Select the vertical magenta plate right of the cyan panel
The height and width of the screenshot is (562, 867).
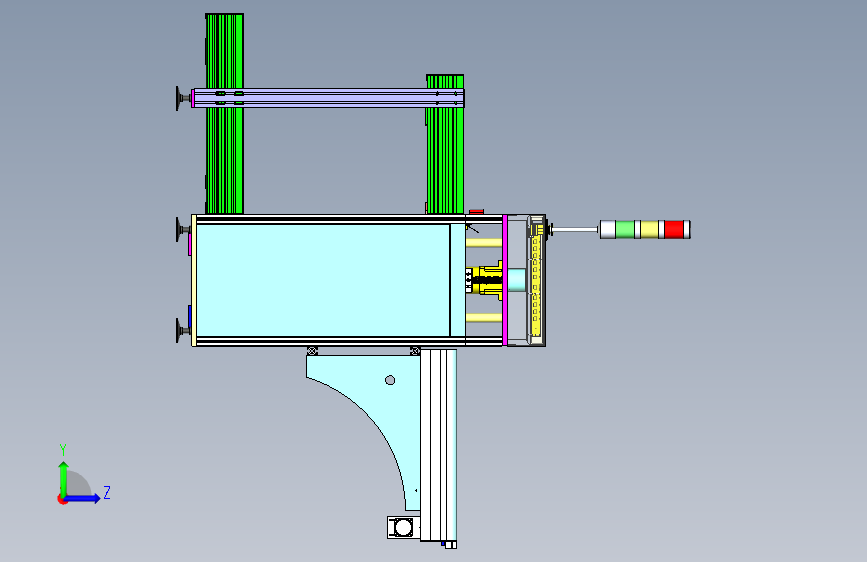[x=505, y=279]
